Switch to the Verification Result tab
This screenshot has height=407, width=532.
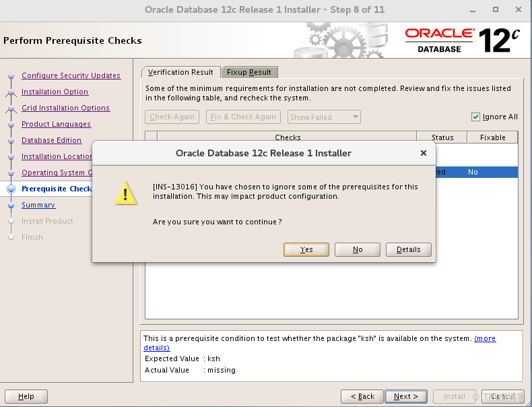[x=181, y=72]
